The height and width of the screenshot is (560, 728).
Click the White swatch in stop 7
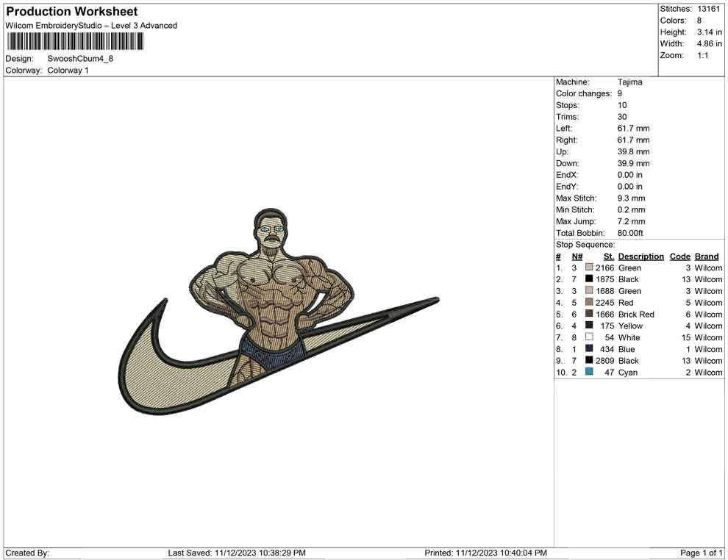pyautogui.click(x=589, y=337)
